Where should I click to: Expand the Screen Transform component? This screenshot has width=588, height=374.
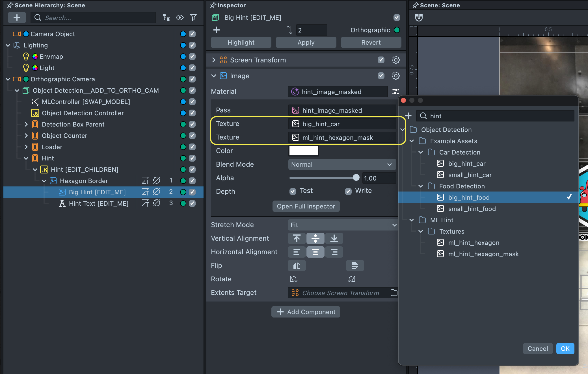coord(214,60)
